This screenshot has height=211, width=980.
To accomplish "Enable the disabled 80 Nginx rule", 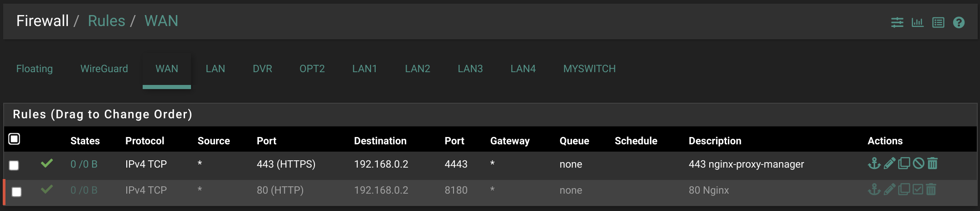I will (x=918, y=189).
